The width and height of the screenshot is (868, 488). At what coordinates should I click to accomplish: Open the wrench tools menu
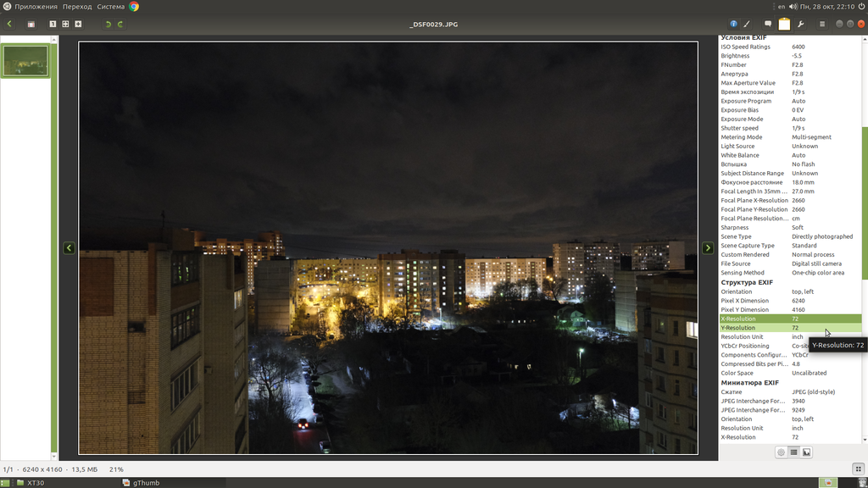click(800, 24)
